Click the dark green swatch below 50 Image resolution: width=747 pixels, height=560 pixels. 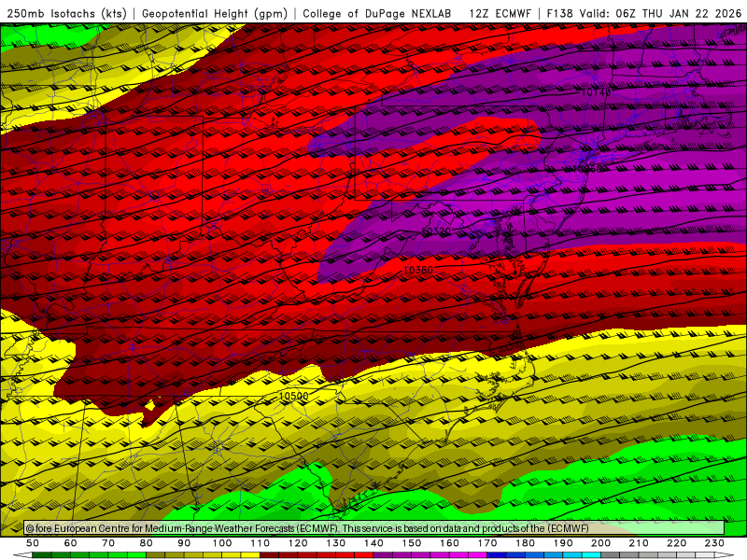tap(42, 555)
